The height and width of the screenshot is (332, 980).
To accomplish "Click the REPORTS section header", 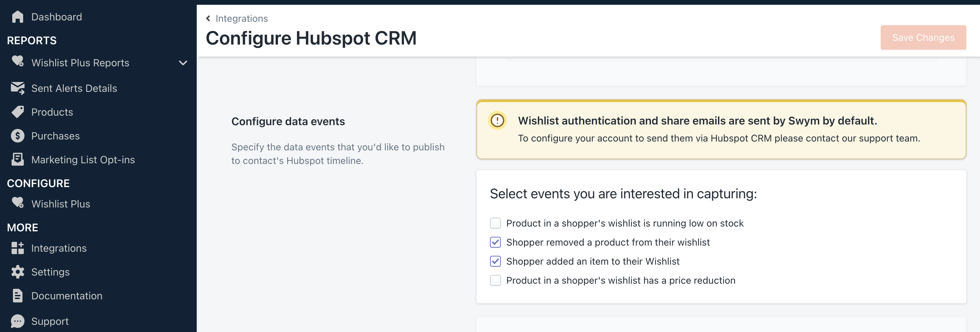I will [x=32, y=40].
